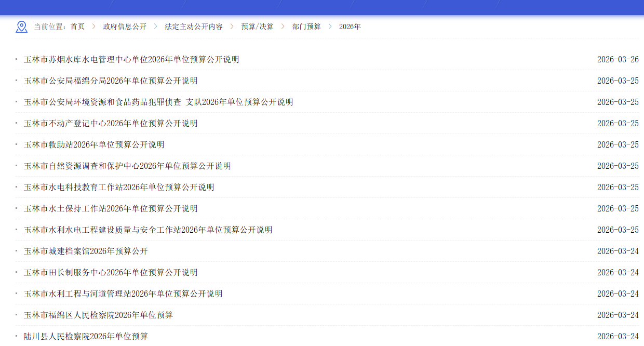
Task: View 玉林市城建档案馆 2026年预算公开
Action: (86, 251)
